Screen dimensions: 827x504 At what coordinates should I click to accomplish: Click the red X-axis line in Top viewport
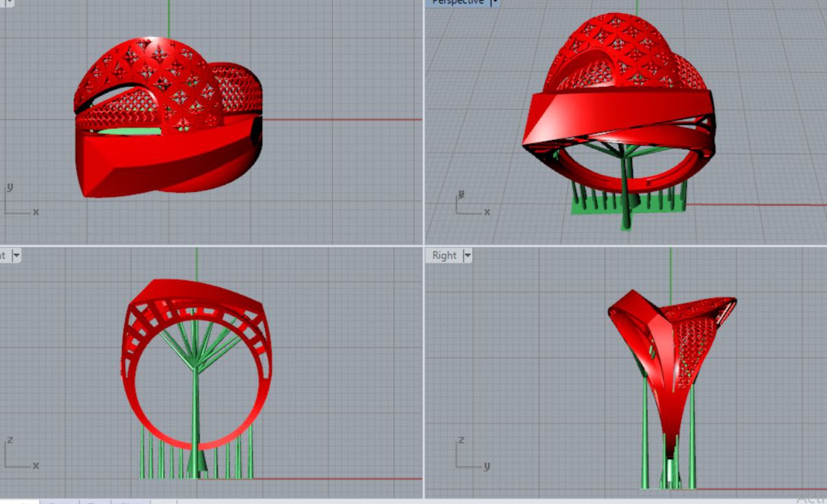(343, 119)
